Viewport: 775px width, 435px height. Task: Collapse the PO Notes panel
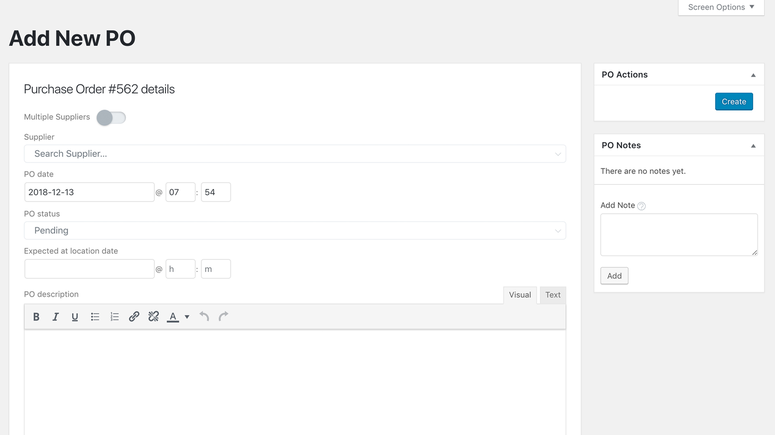pos(753,146)
